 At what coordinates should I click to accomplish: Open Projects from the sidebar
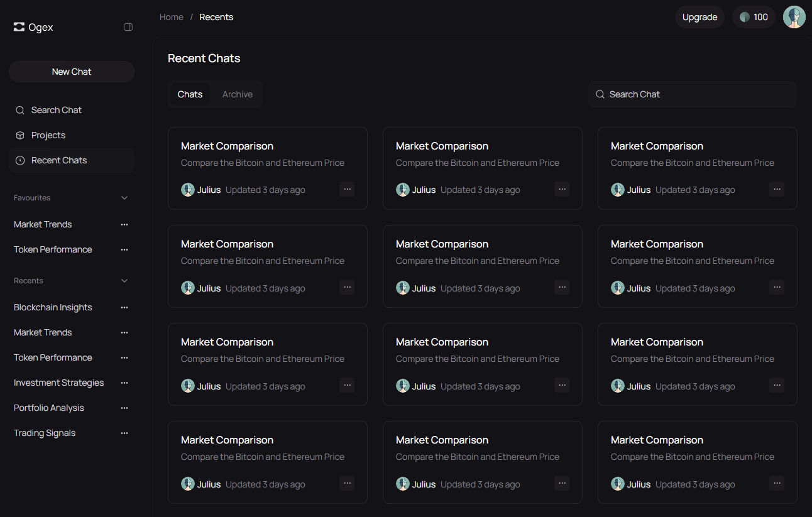[48, 135]
